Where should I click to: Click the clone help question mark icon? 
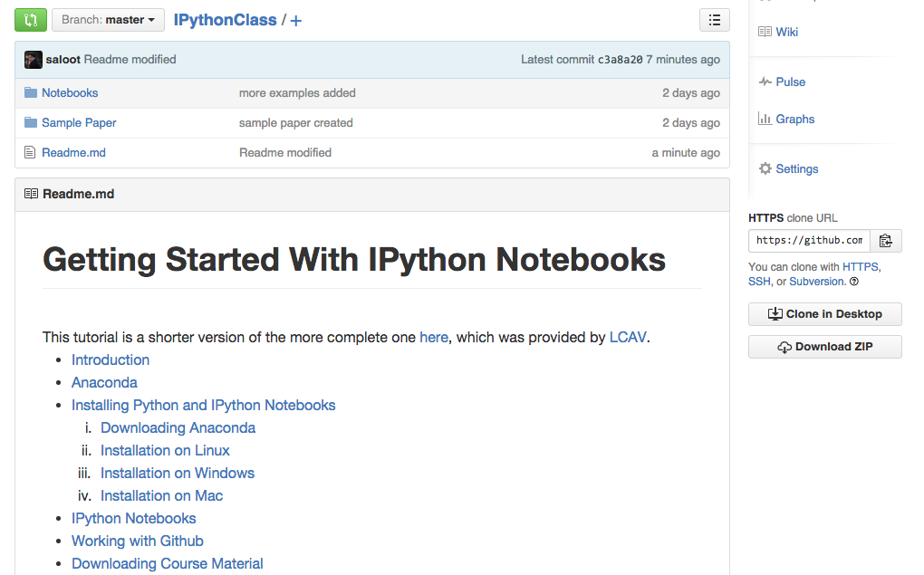[854, 282]
